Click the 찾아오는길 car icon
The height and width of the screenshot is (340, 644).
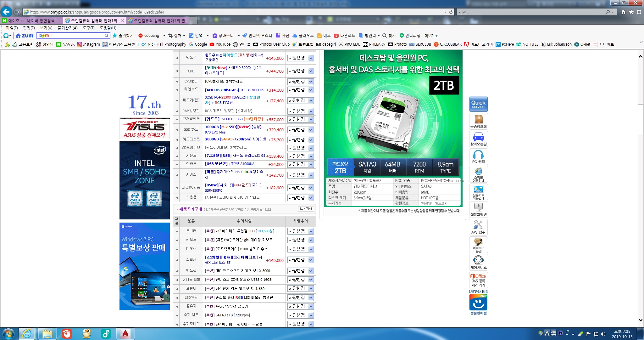coord(478,139)
